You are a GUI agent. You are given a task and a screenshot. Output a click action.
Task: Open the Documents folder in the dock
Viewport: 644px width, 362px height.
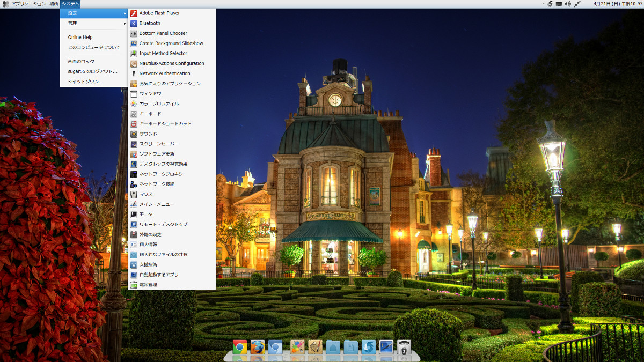[350, 347]
